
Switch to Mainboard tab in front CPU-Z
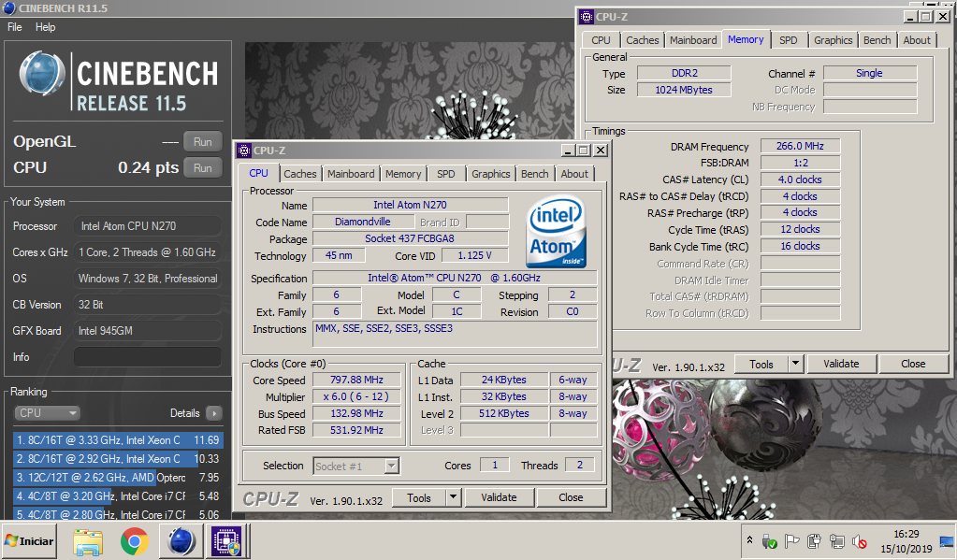point(351,174)
